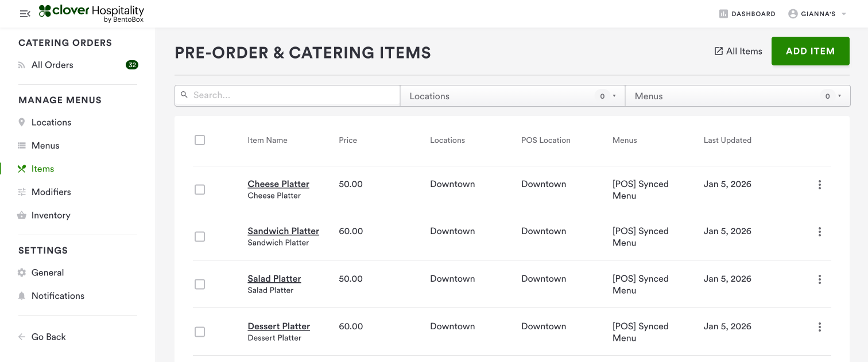This screenshot has width=868, height=362.
Task: Check the Cheese Platter row checkbox
Action: [200, 189]
